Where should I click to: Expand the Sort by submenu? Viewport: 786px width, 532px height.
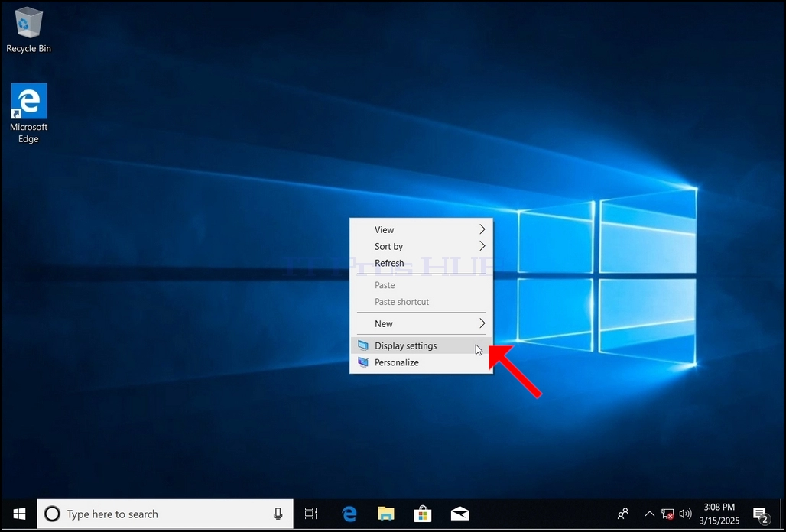tap(421, 246)
